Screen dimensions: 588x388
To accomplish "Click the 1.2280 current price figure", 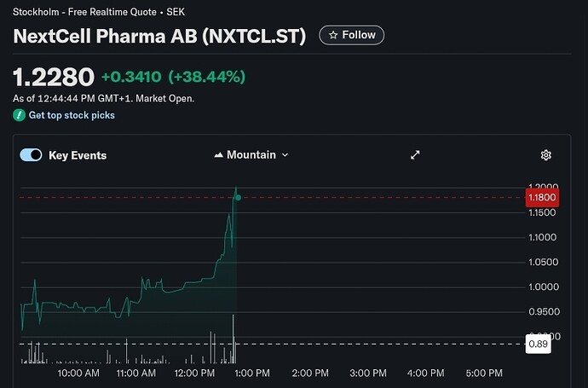I will coord(53,77).
